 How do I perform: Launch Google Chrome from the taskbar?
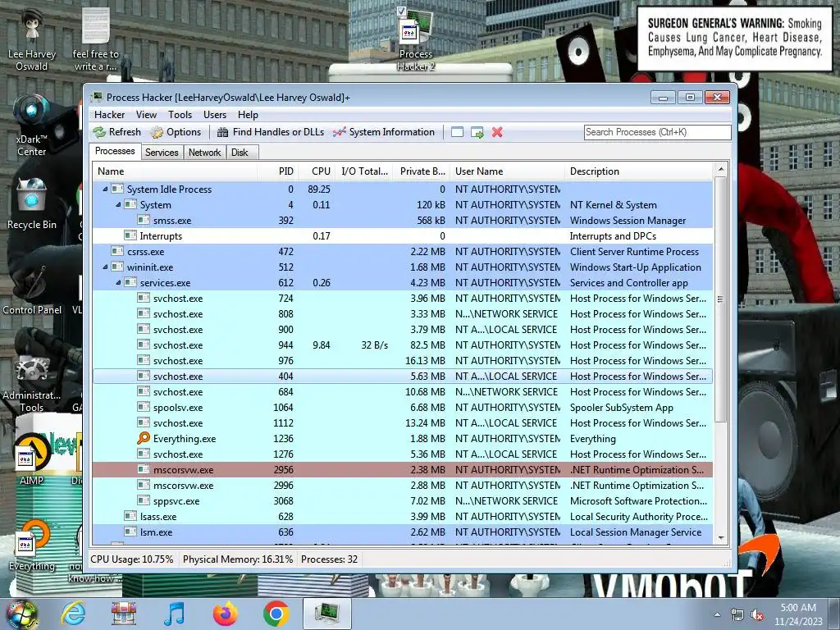click(276, 614)
